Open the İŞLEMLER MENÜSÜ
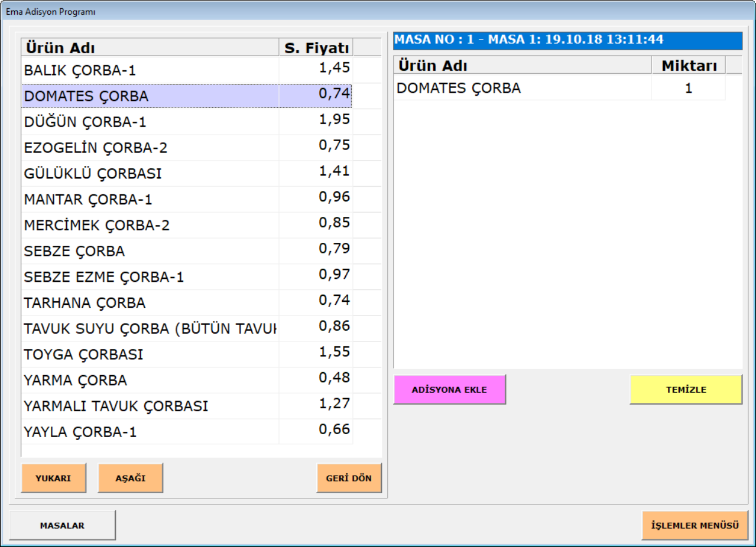Viewport: 756px width, 547px height. [x=695, y=525]
